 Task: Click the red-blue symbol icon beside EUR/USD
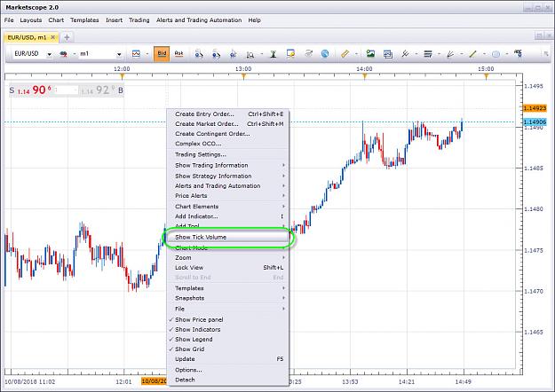point(63,54)
